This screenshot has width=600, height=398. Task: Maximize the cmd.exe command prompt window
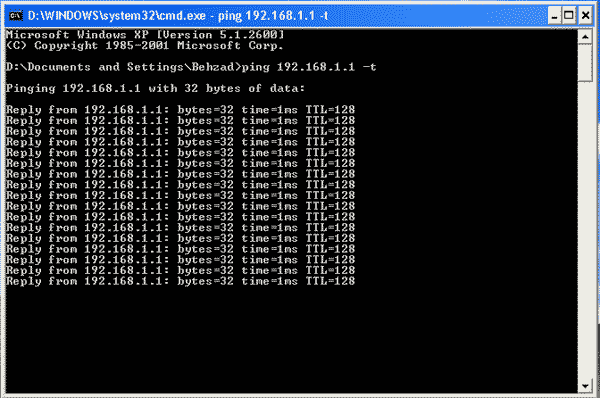pyautogui.click(x=569, y=16)
